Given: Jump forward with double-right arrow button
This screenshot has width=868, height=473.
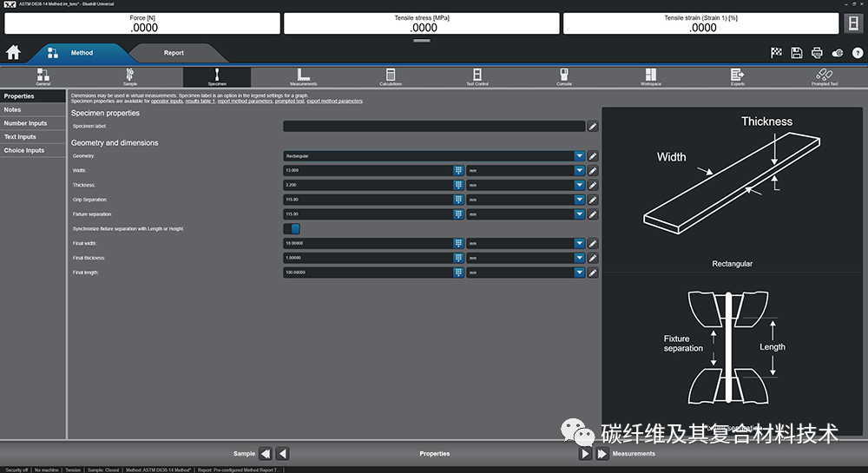Looking at the screenshot, I should pyautogui.click(x=602, y=454).
